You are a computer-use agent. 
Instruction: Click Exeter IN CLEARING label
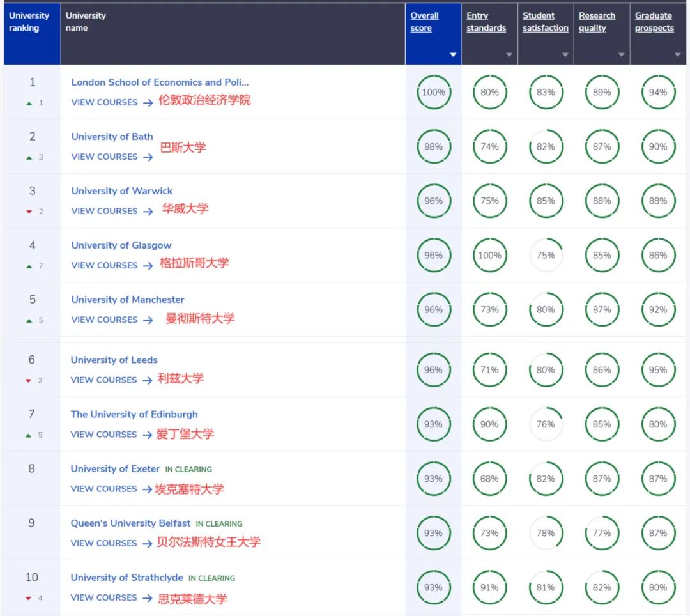188,470
